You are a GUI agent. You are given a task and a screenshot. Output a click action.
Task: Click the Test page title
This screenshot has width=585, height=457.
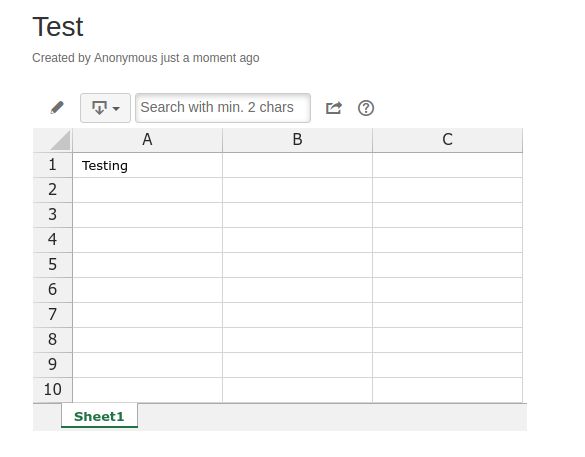pos(58,27)
